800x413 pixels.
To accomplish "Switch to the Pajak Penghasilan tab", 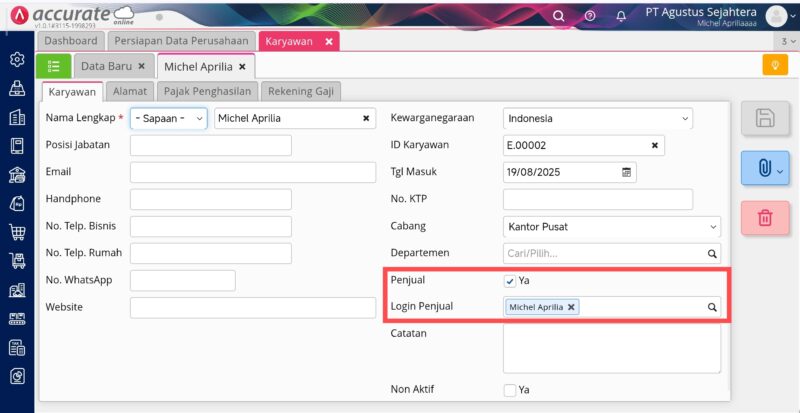I will pos(207,91).
